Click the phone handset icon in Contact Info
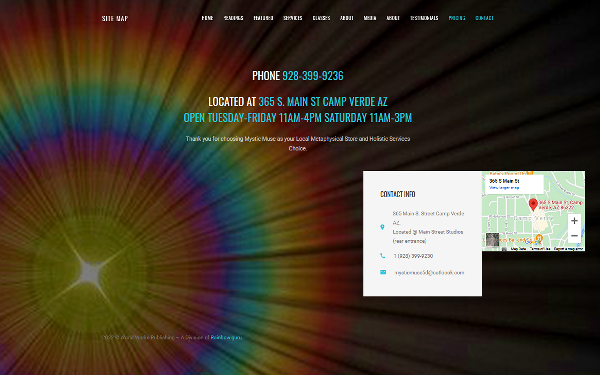This screenshot has width=600, height=375. [x=383, y=256]
